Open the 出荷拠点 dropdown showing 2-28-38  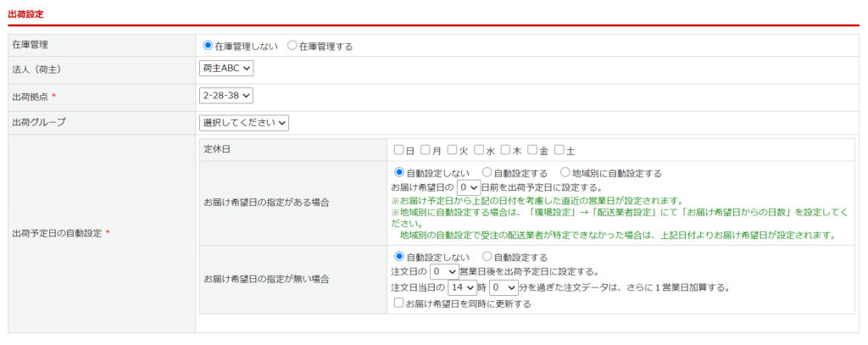226,96
